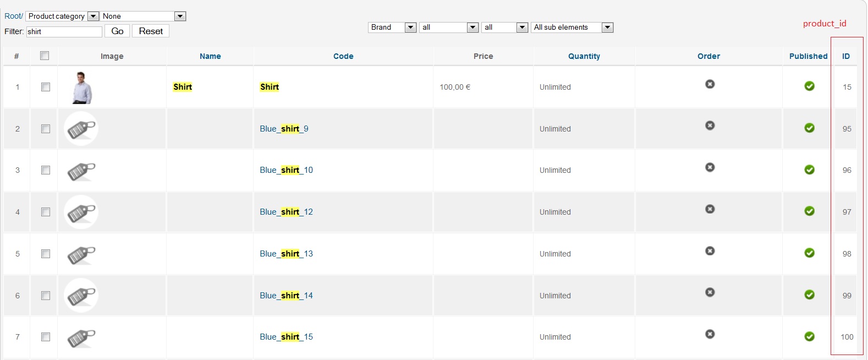The height and width of the screenshot is (360, 868).
Task: Toggle published checkmark for Blue_shirt_14
Action: [x=810, y=294]
